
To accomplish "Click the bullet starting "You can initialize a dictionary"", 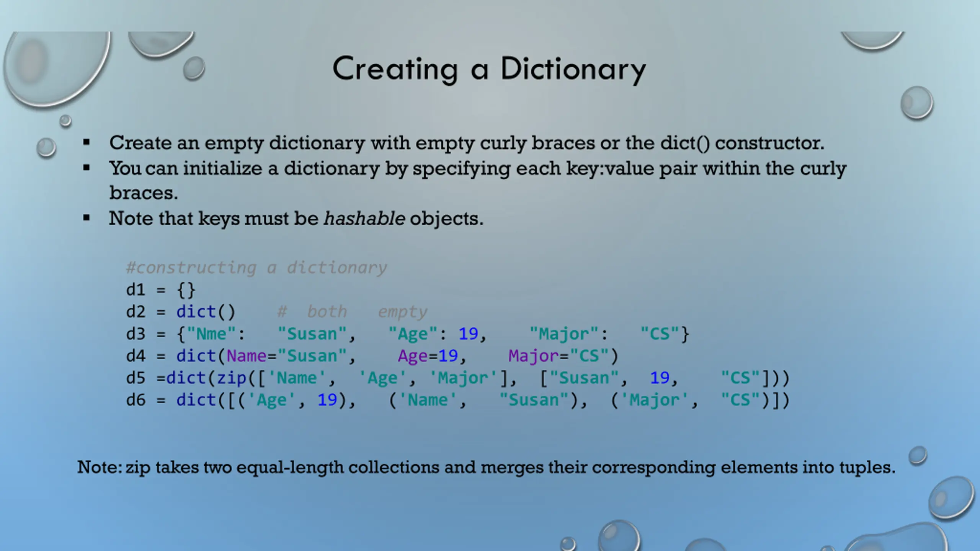I will point(478,181).
